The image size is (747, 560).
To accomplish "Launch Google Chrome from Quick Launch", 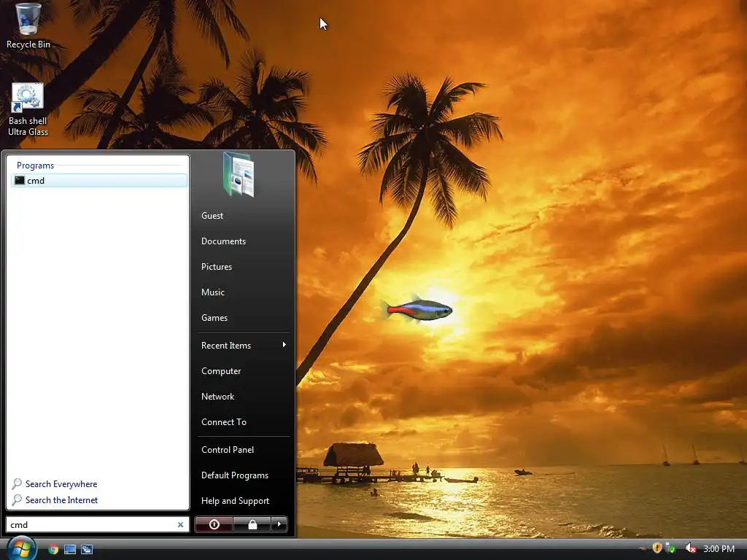I will pyautogui.click(x=53, y=549).
